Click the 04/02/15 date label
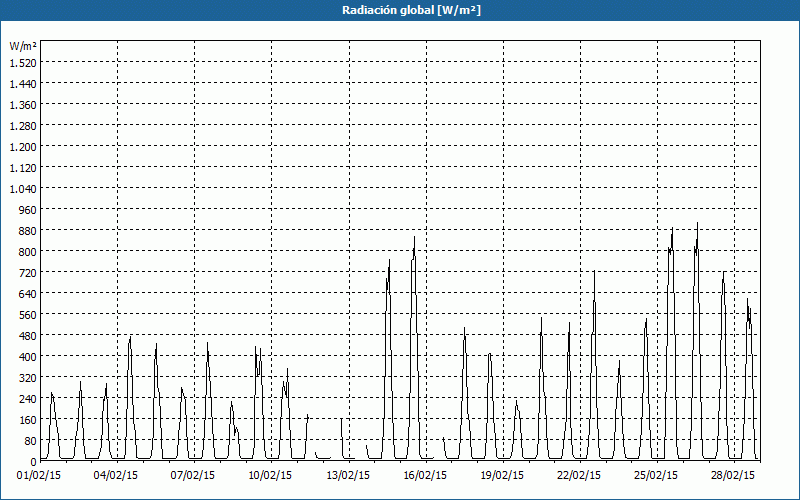This screenshot has height=500, width=800. [x=116, y=476]
